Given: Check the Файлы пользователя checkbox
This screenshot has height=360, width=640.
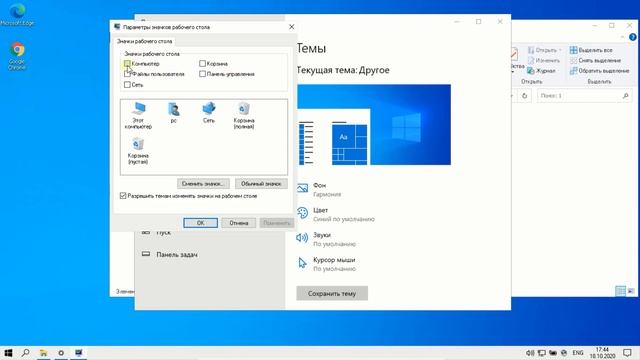Looking at the screenshot, I should pyautogui.click(x=127, y=74).
